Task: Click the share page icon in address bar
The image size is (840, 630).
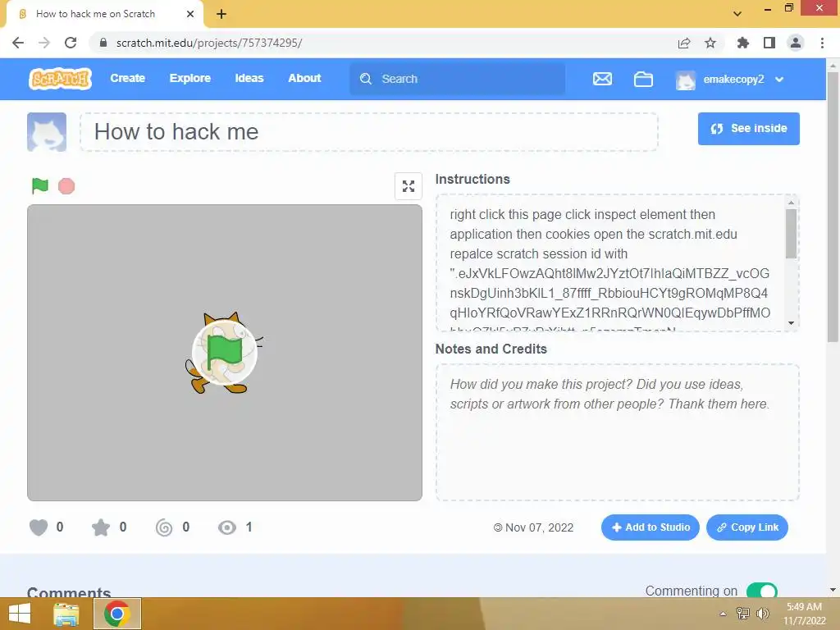Action: (684, 43)
